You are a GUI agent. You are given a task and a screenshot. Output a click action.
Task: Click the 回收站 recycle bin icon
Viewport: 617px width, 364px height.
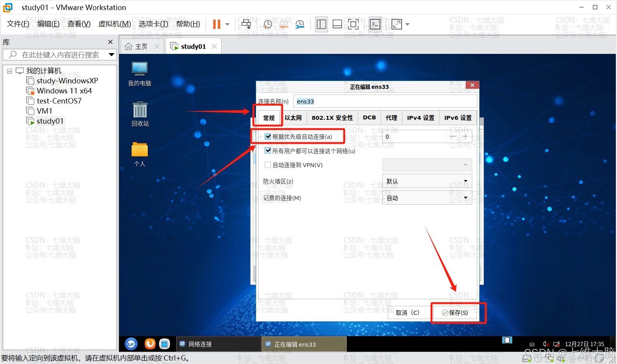[x=140, y=114]
